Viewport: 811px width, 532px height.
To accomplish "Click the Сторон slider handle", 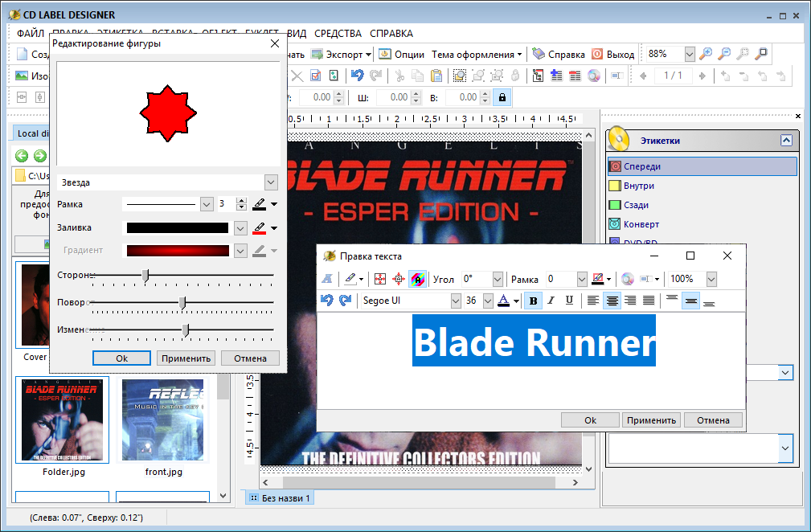I will [145, 276].
